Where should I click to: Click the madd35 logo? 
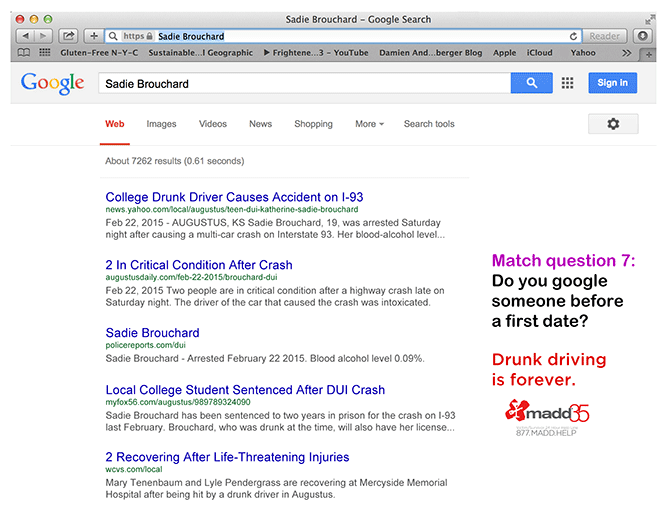point(547,411)
